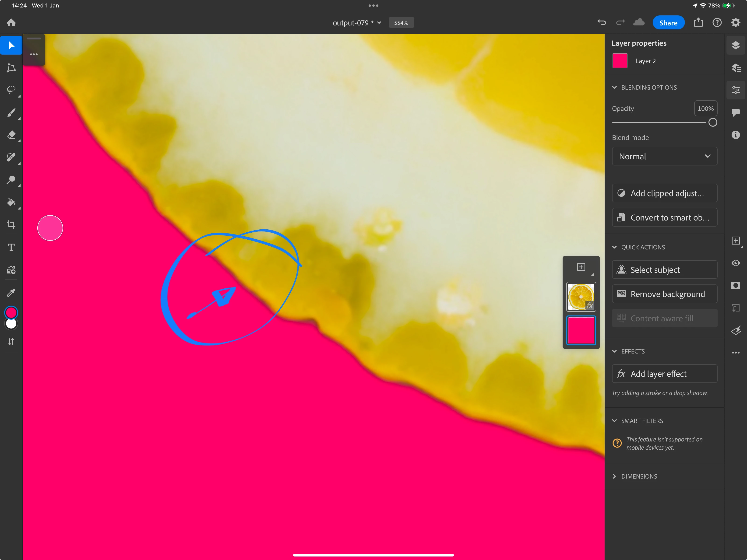This screenshot has width=747, height=560.
Task: Open the Blend mode Normal dropdown
Action: coord(664,156)
